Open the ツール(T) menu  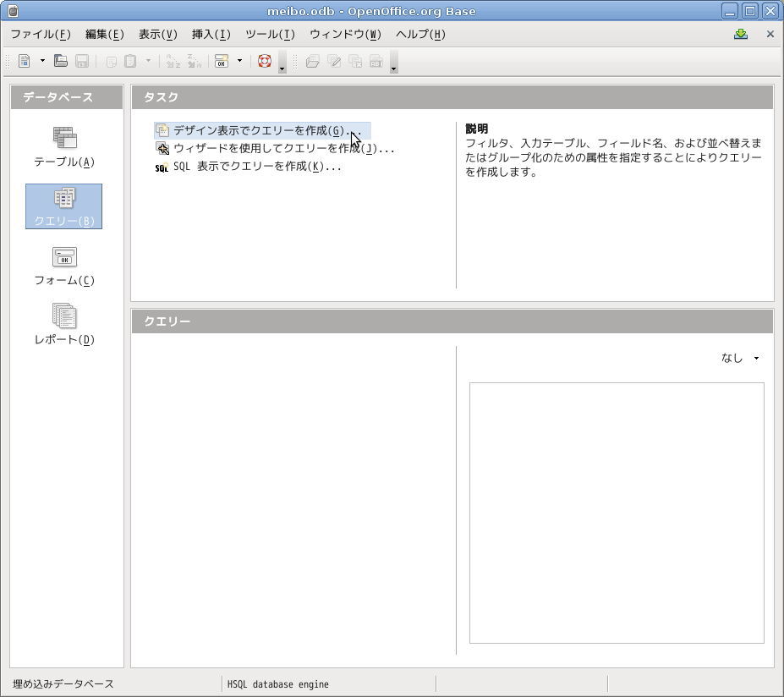click(x=270, y=35)
